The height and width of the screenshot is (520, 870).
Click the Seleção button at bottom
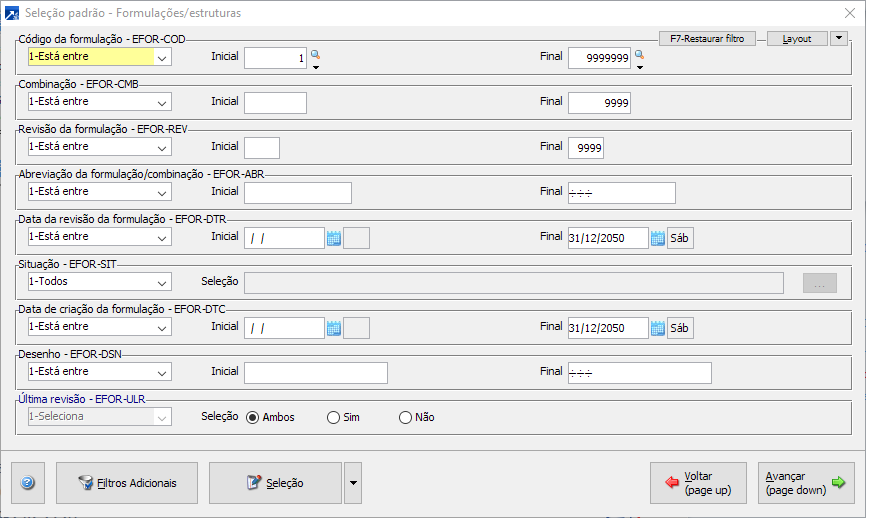click(x=275, y=483)
